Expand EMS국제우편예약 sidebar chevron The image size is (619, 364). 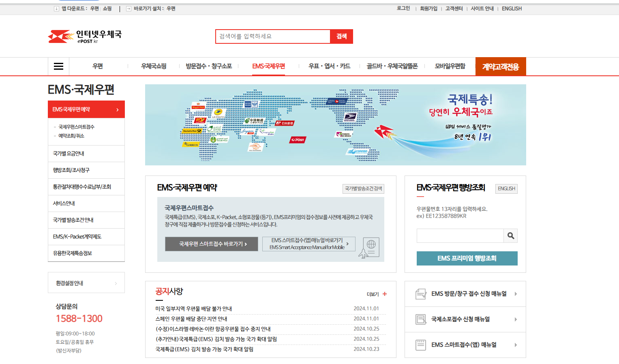(118, 110)
